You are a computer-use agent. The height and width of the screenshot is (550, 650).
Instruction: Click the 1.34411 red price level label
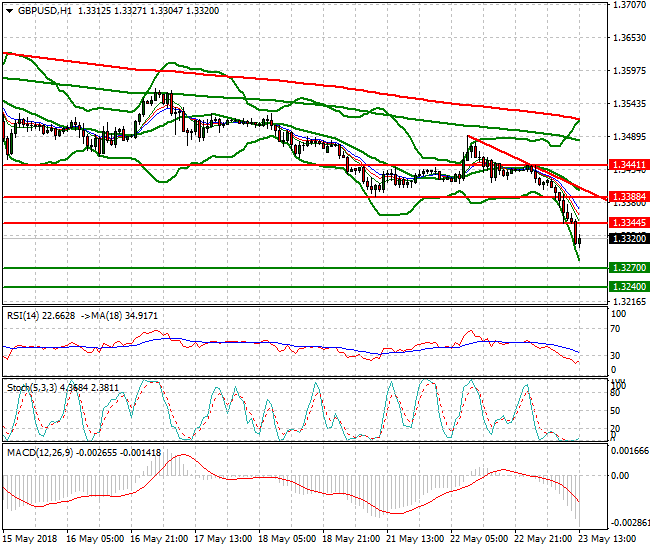point(629,165)
